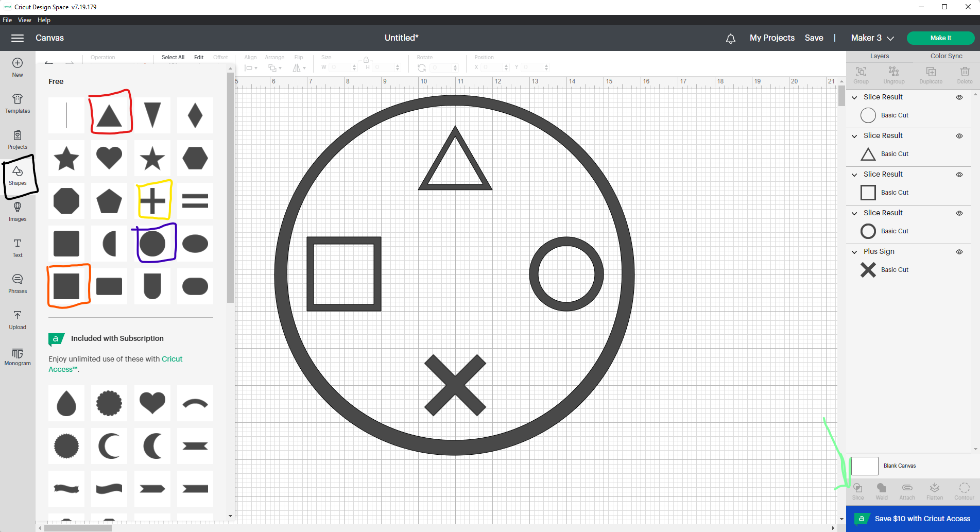
Task: Collapse the ring Slice Result group
Action: point(854,213)
